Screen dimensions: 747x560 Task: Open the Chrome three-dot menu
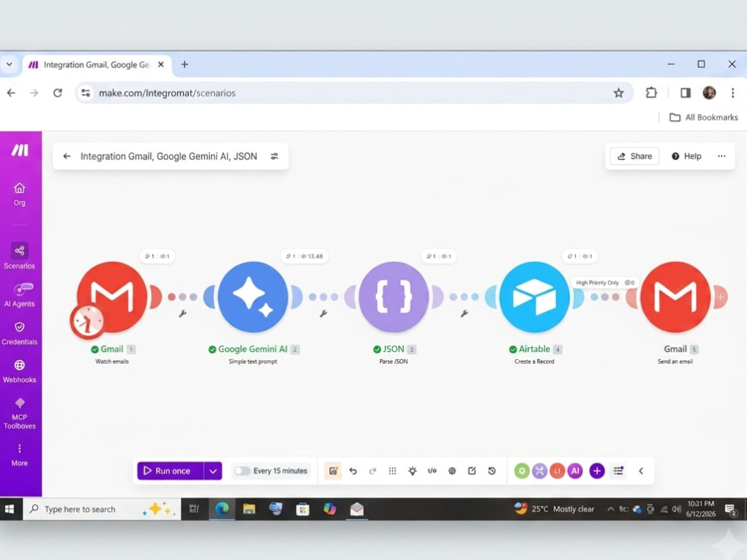pos(733,93)
